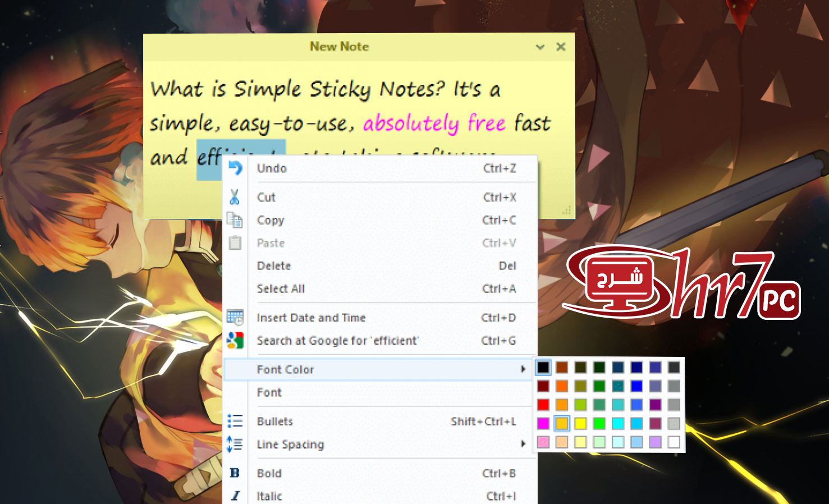Click the New Note title text

click(340, 47)
